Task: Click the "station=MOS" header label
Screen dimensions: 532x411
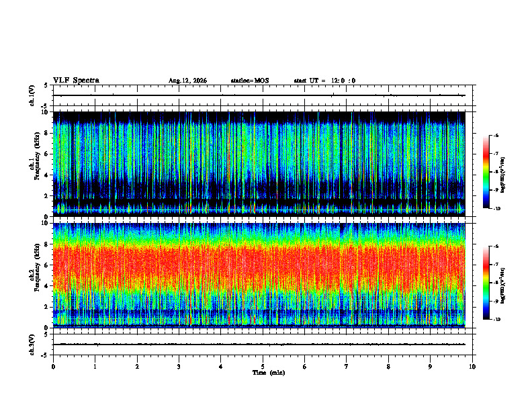Action: click(x=250, y=81)
